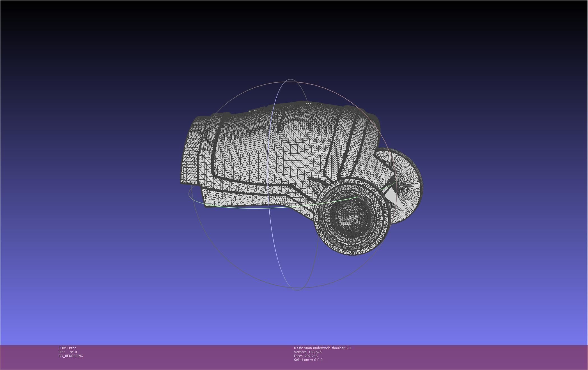
Task: Click the empty purple info bar area at right
Action: coord(477,357)
